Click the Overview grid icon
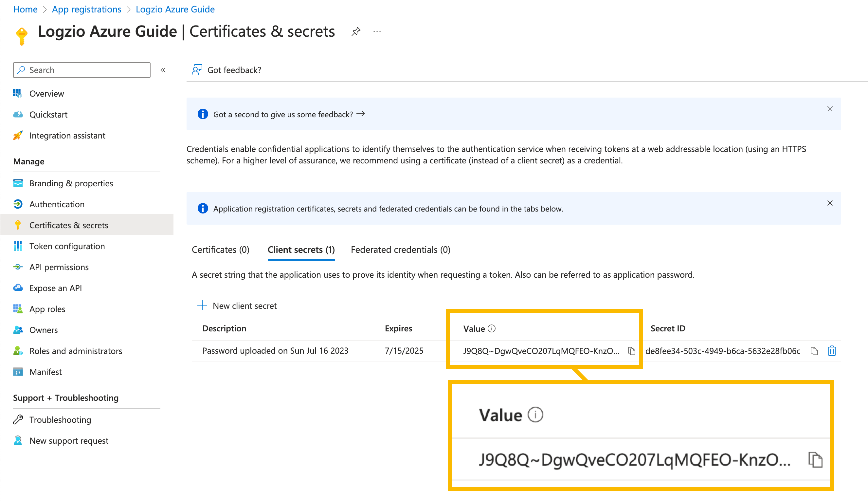 pyautogui.click(x=18, y=93)
